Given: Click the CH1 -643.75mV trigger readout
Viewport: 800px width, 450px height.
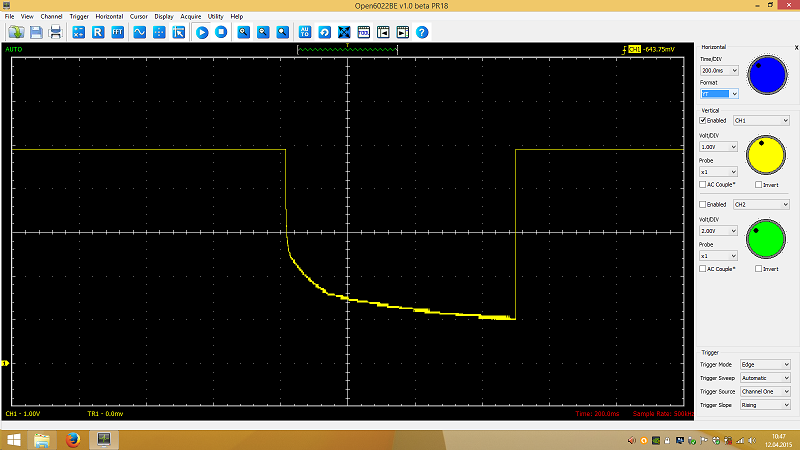Looking at the screenshot, I should pos(648,49).
